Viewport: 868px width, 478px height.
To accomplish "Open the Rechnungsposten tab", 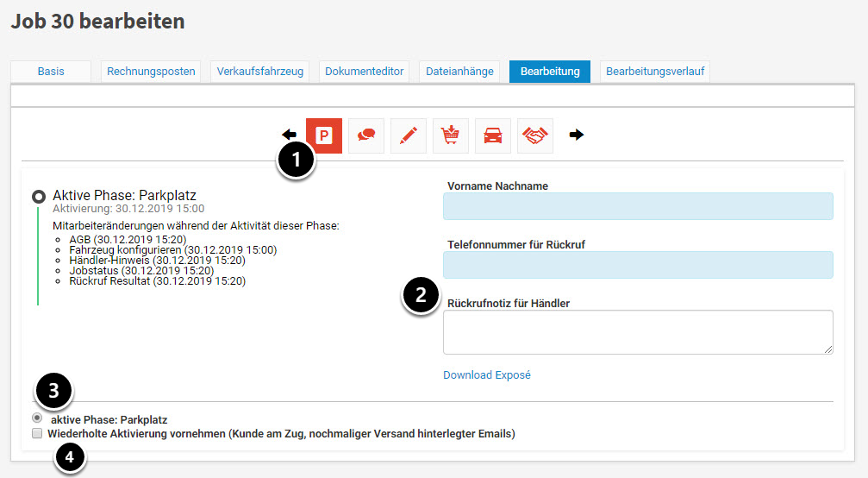I will click(151, 72).
